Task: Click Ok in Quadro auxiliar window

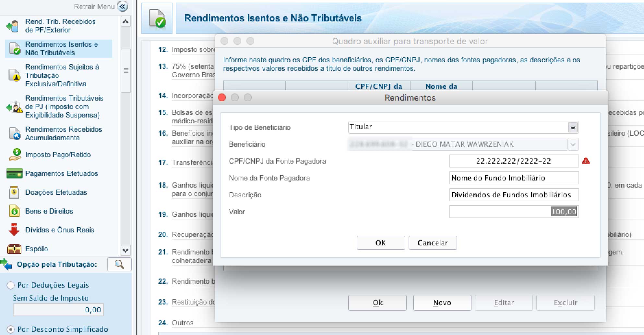Action: (377, 303)
